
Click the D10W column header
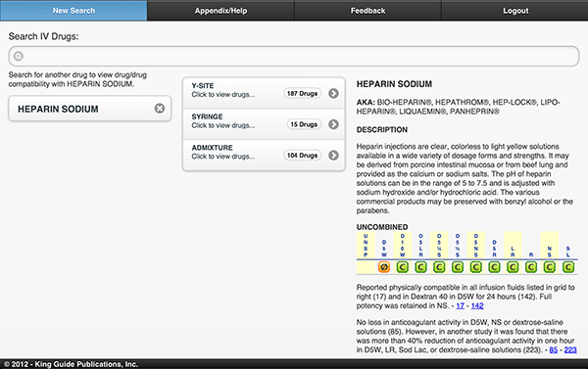click(403, 246)
